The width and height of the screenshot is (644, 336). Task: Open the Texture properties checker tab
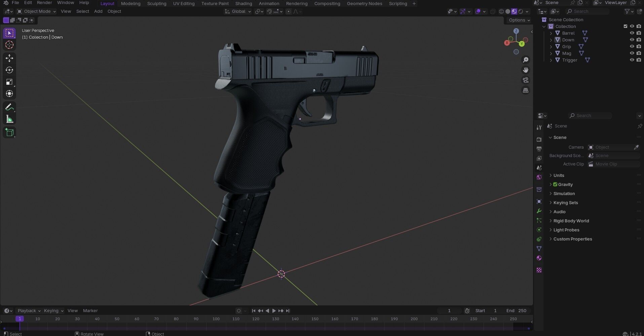539,270
